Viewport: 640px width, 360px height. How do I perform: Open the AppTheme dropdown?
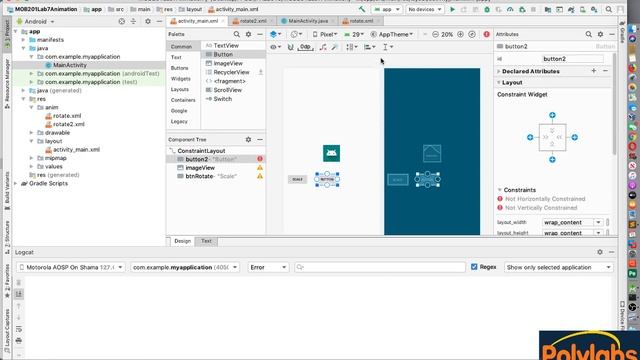[x=392, y=34]
